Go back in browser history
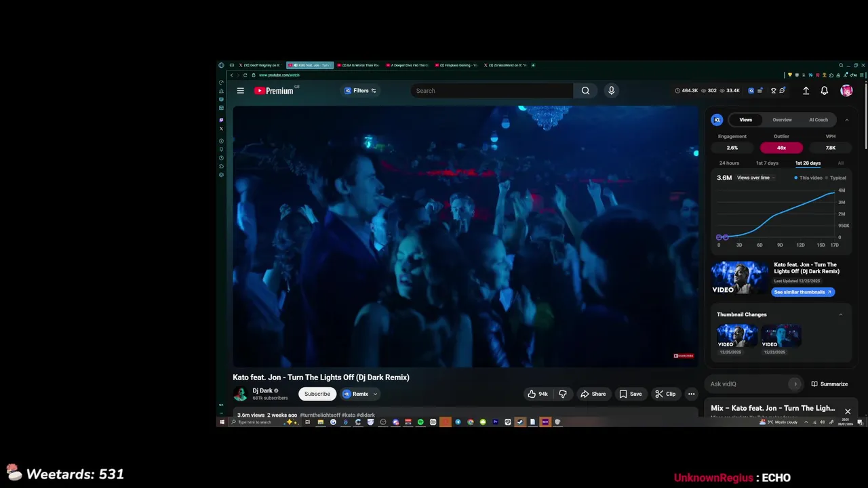The image size is (868, 488). pos(231,75)
